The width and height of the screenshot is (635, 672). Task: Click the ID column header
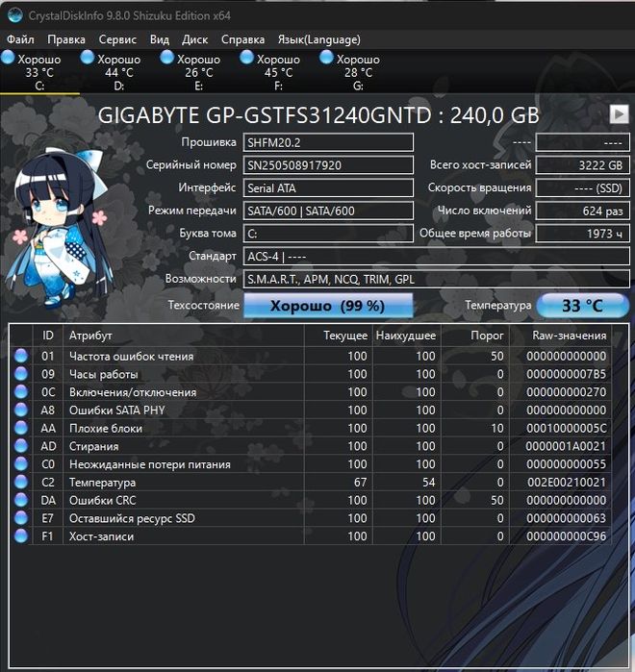click(47, 336)
